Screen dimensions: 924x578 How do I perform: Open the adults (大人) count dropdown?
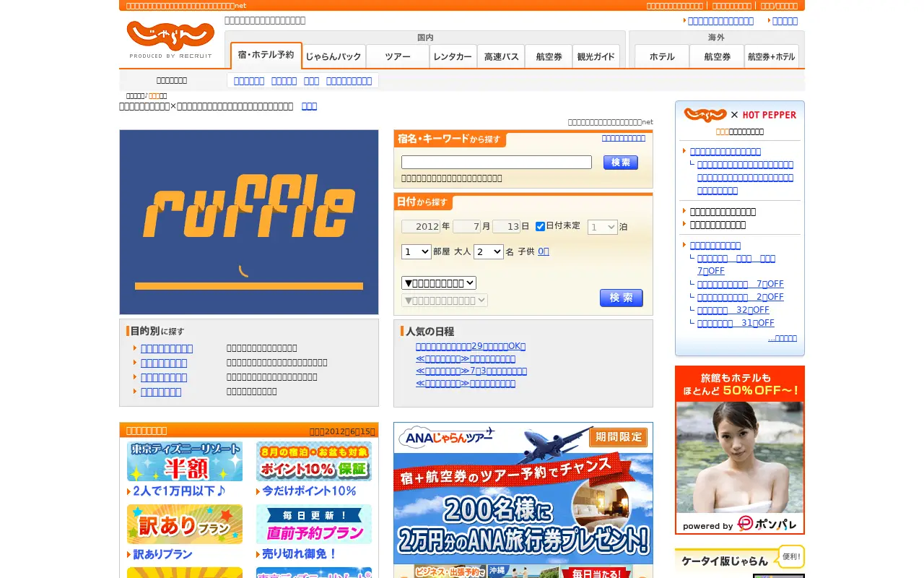pos(489,251)
